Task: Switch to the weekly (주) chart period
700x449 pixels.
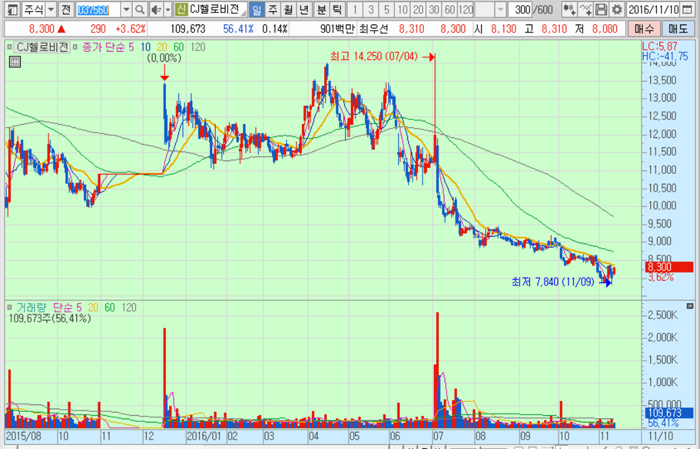Action: point(274,9)
